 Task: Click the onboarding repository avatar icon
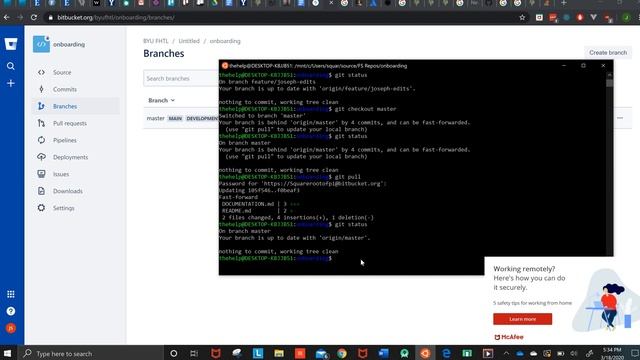pos(41,44)
